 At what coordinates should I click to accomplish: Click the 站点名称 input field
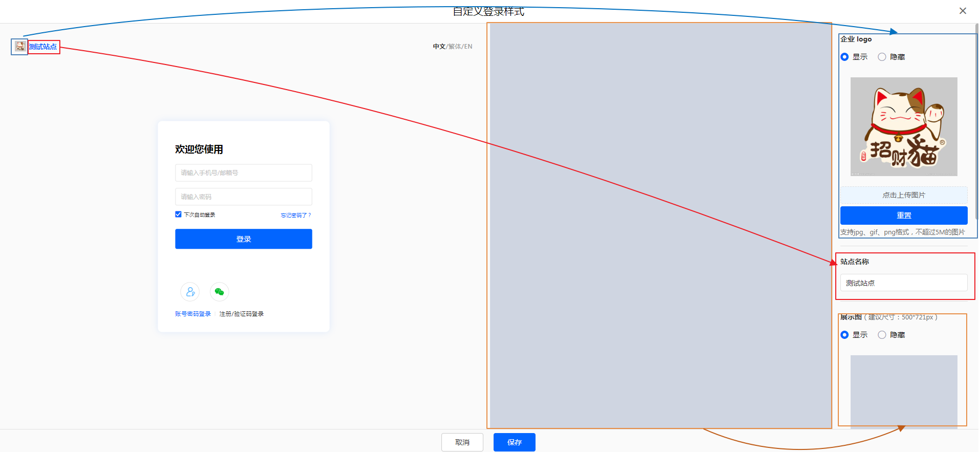pos(903,283)
